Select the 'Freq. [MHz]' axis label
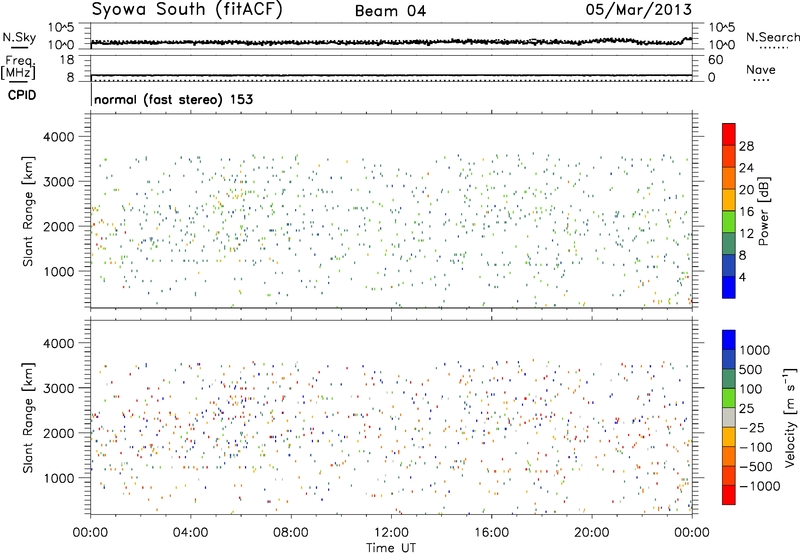 click(x=18, y=67)
